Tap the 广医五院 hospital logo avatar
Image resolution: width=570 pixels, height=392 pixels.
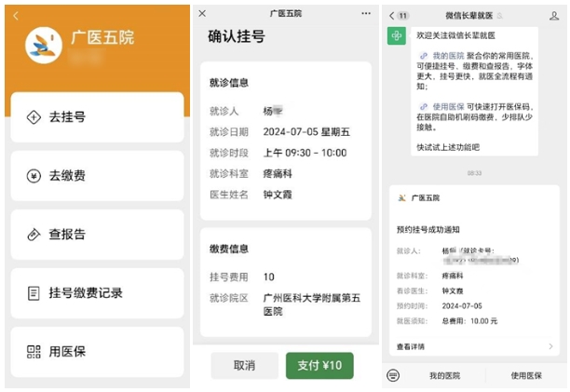(x=43, y=43)
